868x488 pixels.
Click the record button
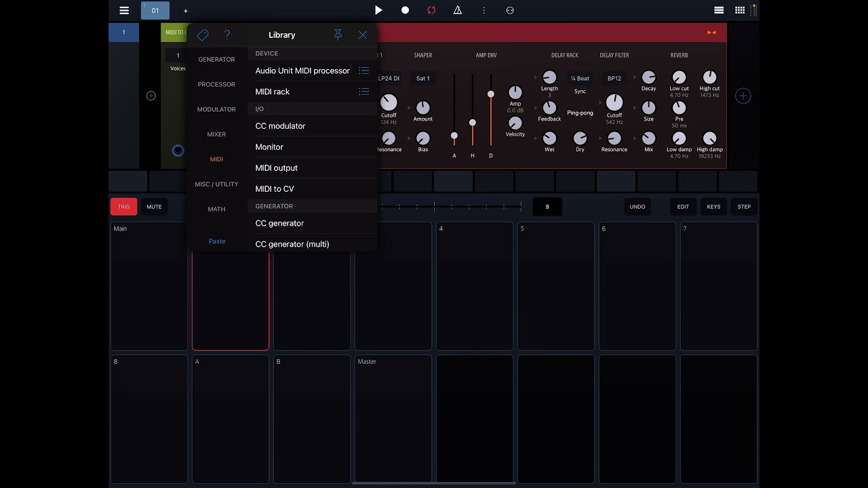[406, 10]
